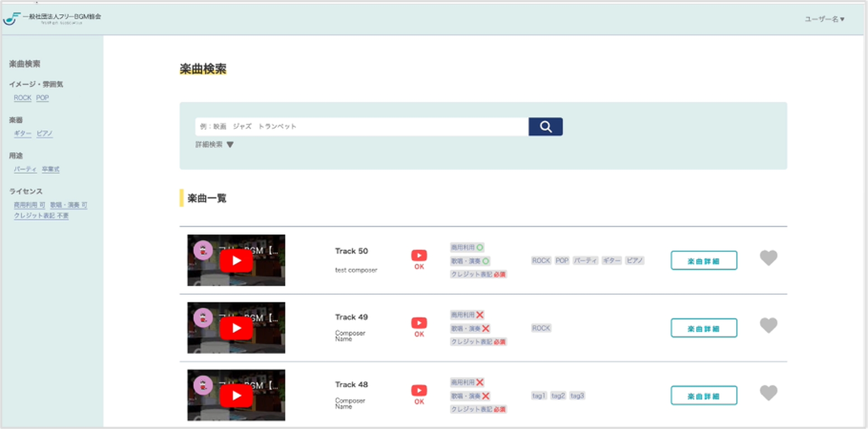Favorite Track 49 with heart icon
This screenshot has width=868, height=429.
(x=768, y=325)
